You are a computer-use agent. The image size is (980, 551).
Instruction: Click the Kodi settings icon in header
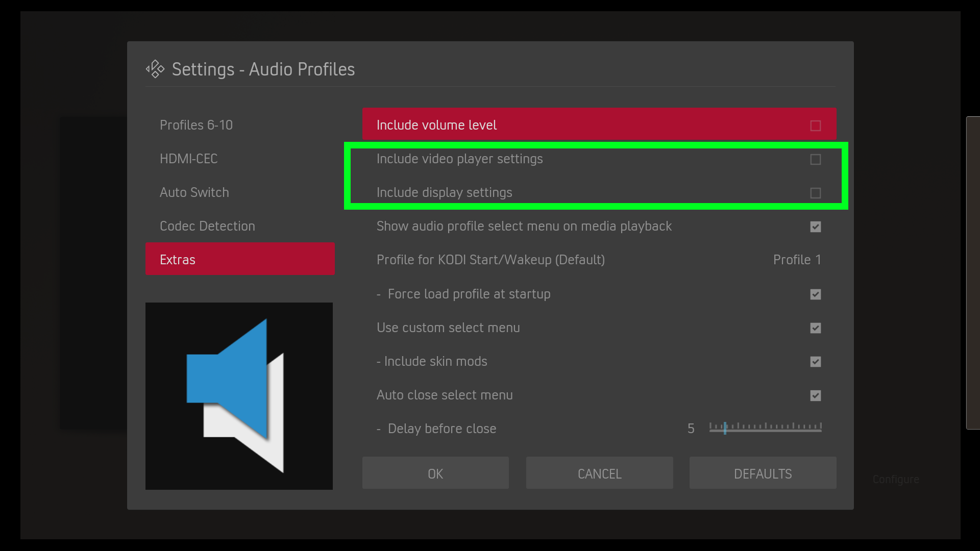click(155, 69)
